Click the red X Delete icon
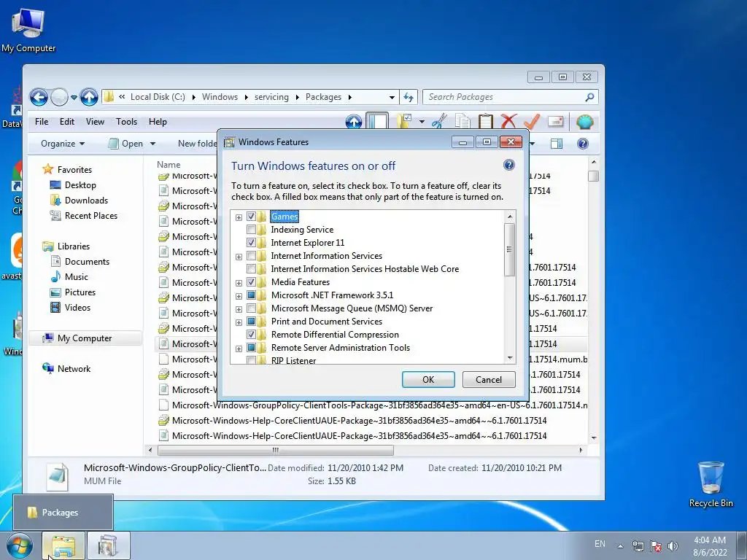The image size is (747, 560). point(508,122)
